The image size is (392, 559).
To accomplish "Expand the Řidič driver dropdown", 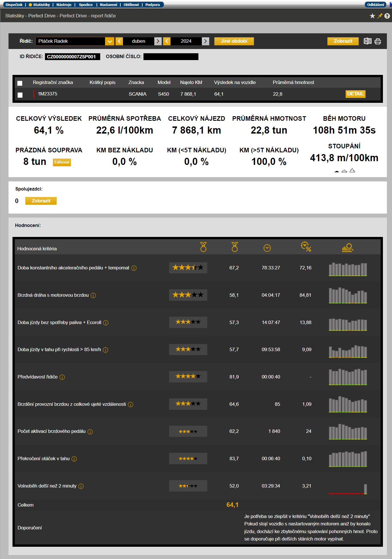I will [x=110, y=41].
